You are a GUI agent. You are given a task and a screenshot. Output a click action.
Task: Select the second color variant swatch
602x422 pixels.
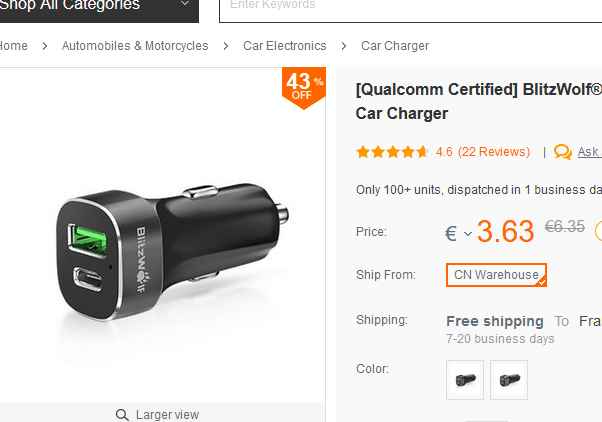tap(509, 380)
